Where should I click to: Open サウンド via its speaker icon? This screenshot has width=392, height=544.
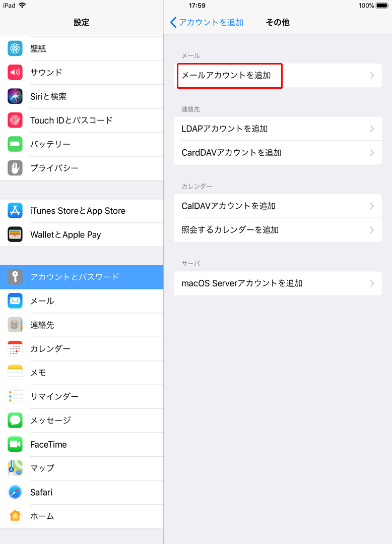click(15, 72)
